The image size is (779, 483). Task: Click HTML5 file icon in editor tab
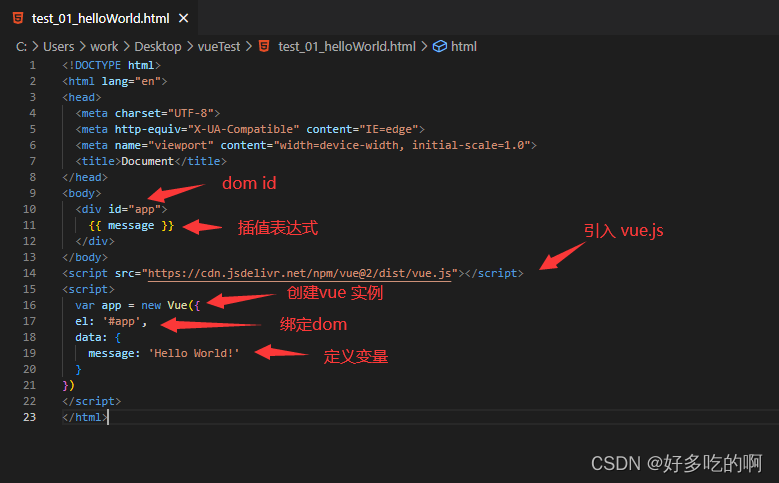point(18,18)
